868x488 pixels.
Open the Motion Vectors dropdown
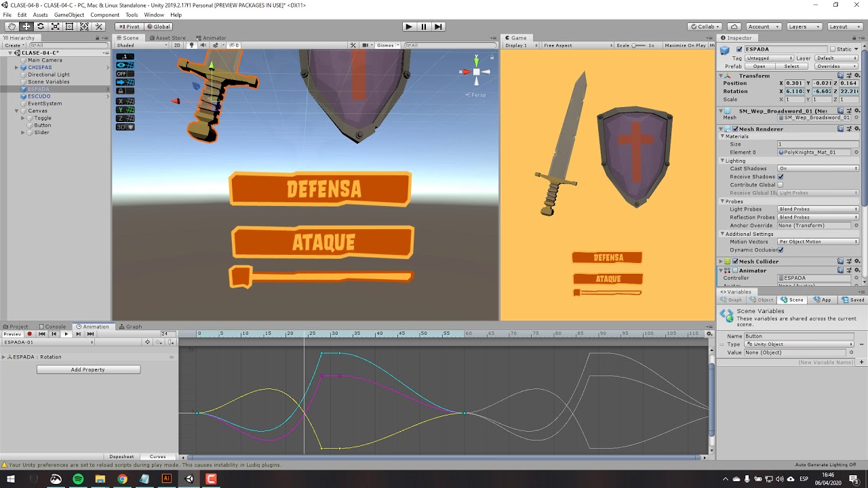click(818, 241)
